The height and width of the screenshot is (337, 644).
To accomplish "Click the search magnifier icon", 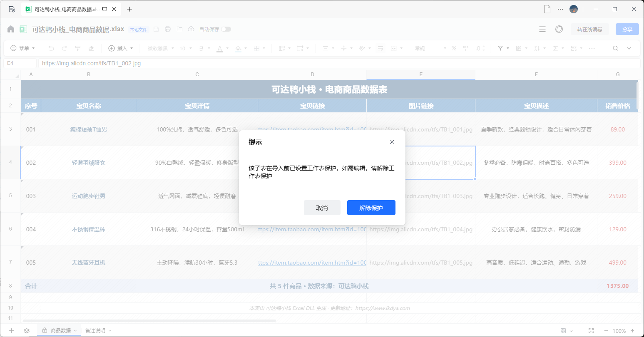I will click(615, 48).
